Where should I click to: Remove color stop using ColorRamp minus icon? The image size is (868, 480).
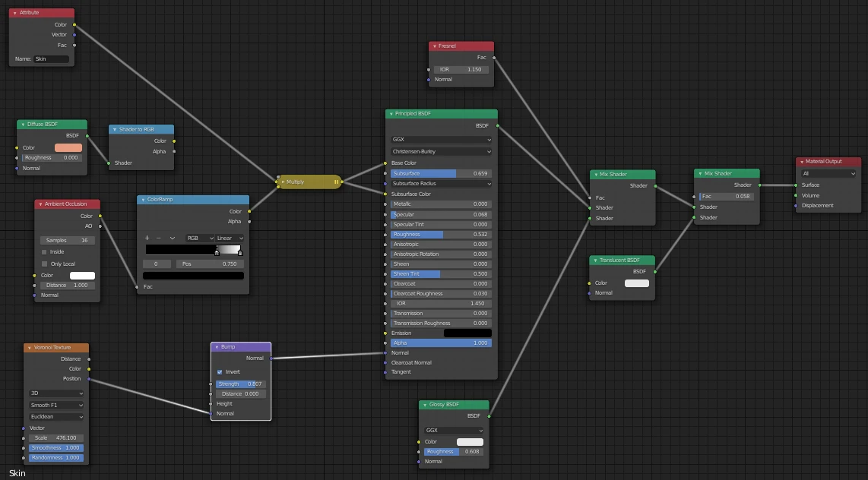[x=159, y=238]
